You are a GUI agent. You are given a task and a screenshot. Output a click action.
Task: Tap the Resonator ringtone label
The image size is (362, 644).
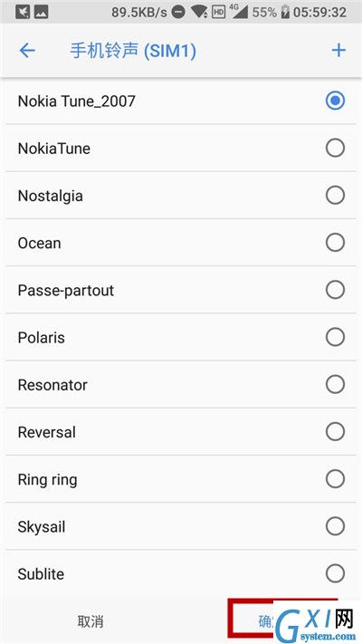52,385
